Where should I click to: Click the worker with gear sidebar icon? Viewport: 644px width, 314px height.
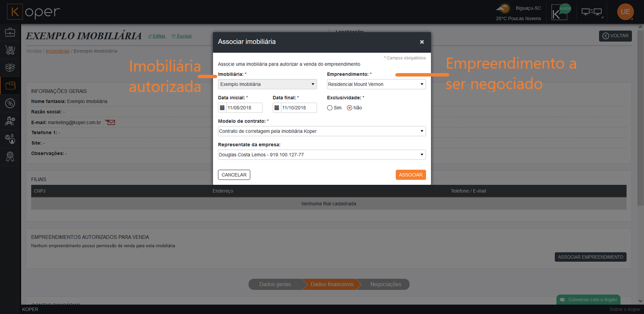(x=10, y=121)
